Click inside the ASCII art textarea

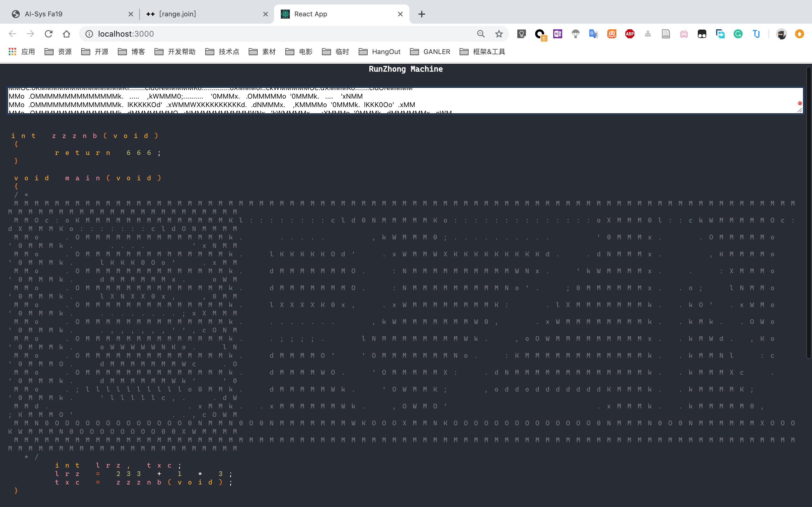click(403, 100)
